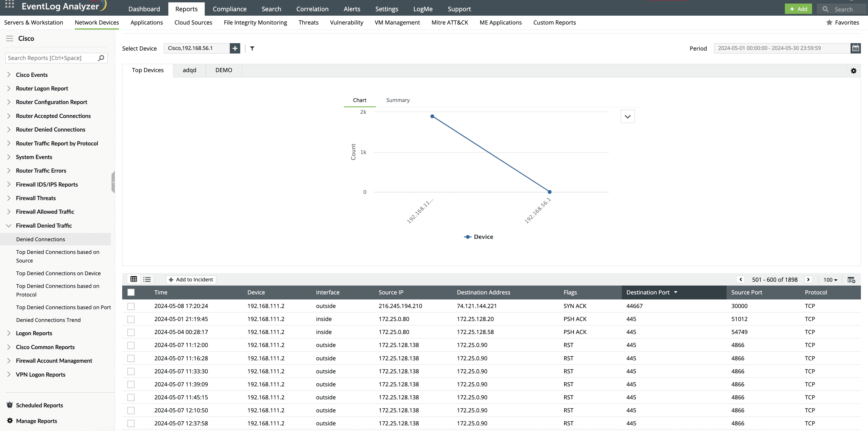Open the tab settings gear icon
The height and width of the screenshot is (431, 868).
(x=853, y=71)
